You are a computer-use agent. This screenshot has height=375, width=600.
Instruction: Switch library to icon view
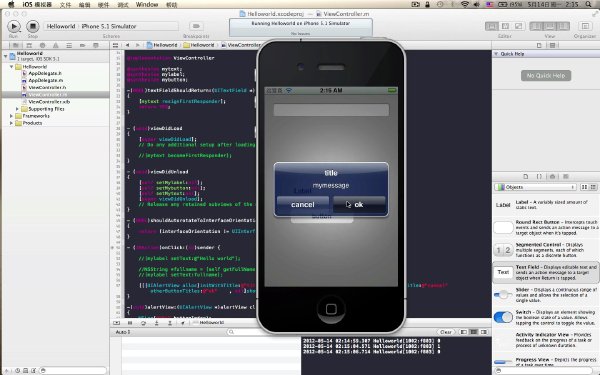pyautogui.click(x=584, y=187)
